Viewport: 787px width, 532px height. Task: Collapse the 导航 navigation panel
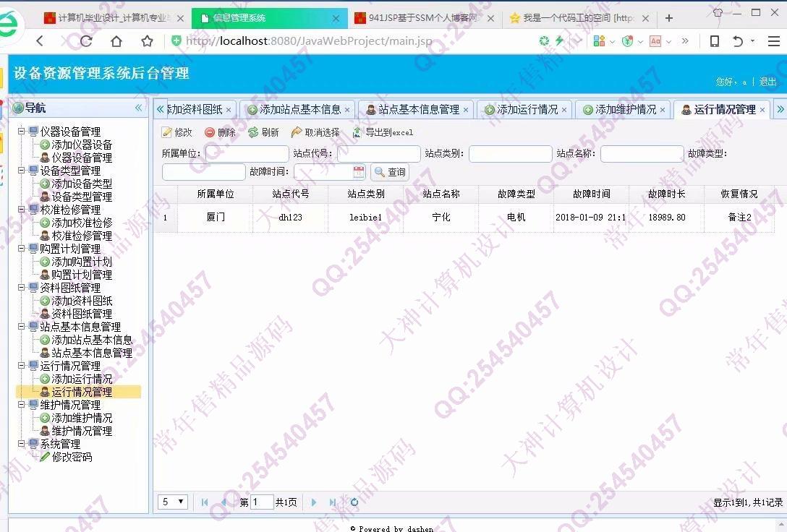tap(139, 108)
